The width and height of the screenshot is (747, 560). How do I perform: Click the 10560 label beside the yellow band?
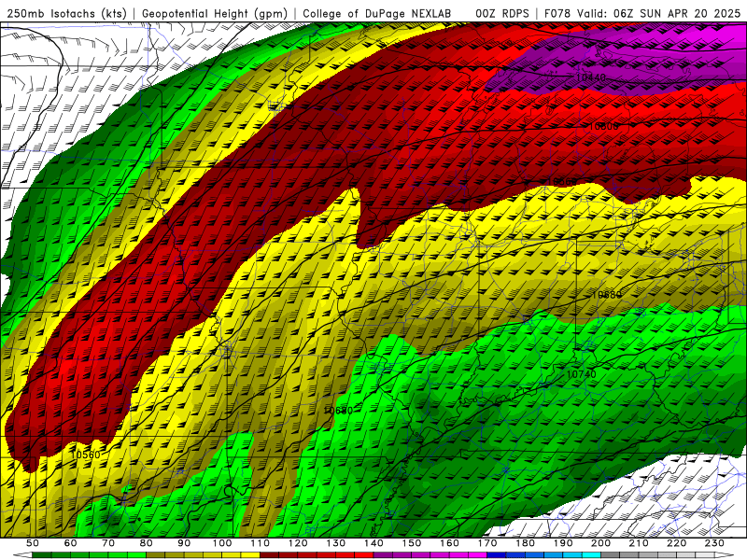point(86,455)
